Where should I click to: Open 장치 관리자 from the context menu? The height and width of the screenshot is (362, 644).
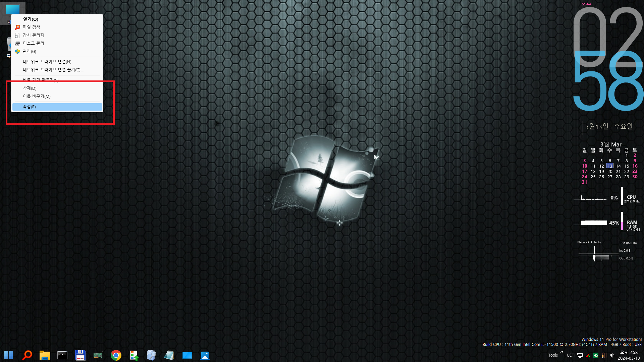tap(57, 35)
